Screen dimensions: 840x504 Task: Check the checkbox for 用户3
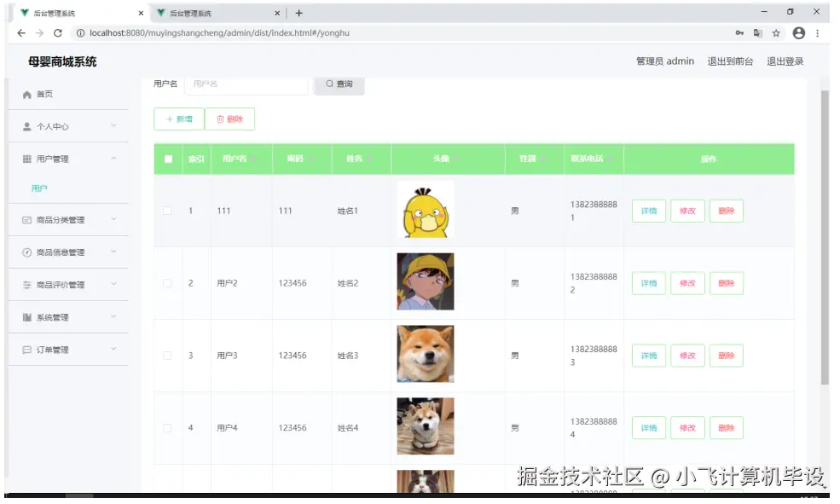point(167,356)
